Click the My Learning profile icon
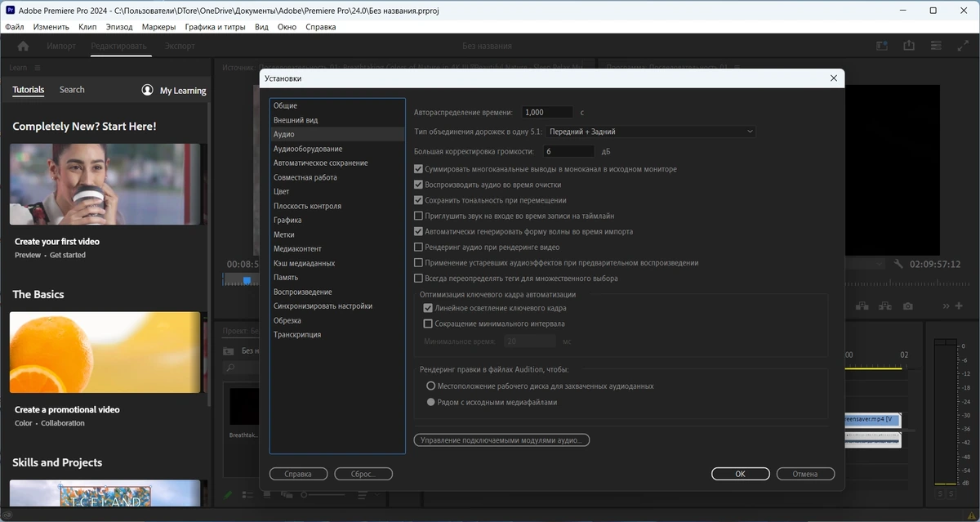The height and width of the screenshot is (522, 980). tap(147, 90)
